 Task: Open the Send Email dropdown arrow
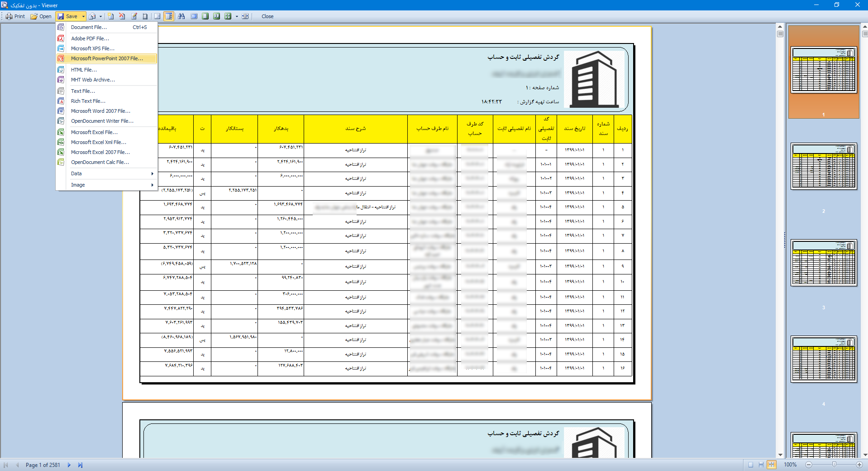click(x=100, y=16)
